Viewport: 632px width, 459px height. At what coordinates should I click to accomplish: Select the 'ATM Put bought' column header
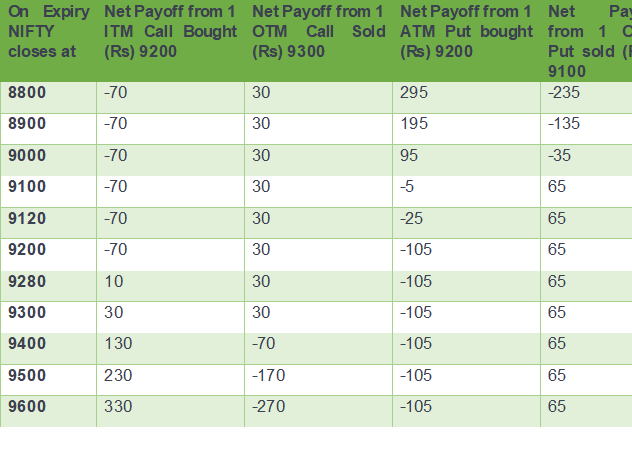(x=466, y=31)
